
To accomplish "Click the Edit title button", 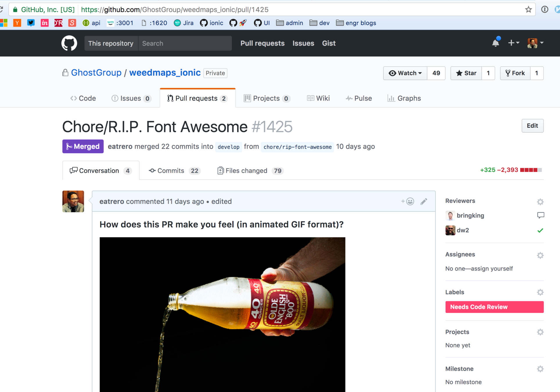I will [x=532, y=126].
